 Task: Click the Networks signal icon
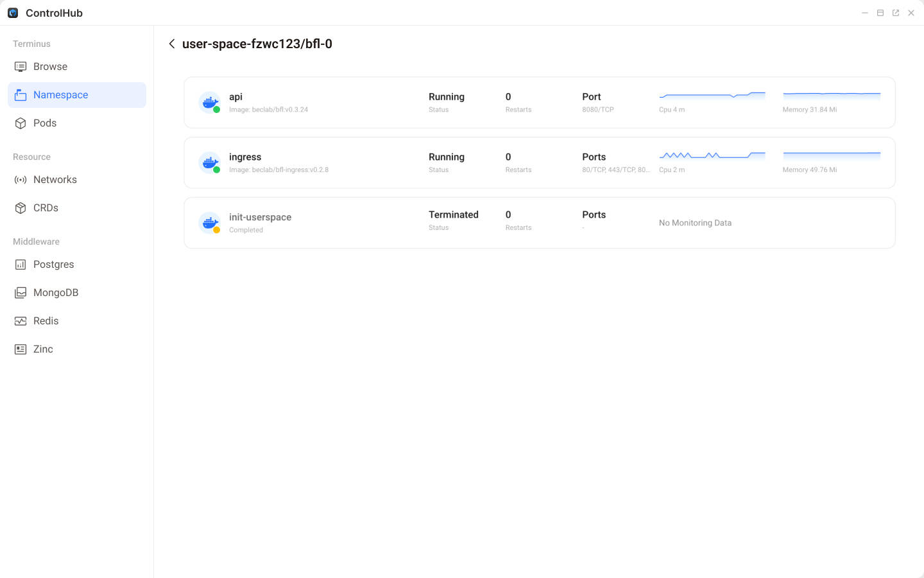tap(21, 180)
